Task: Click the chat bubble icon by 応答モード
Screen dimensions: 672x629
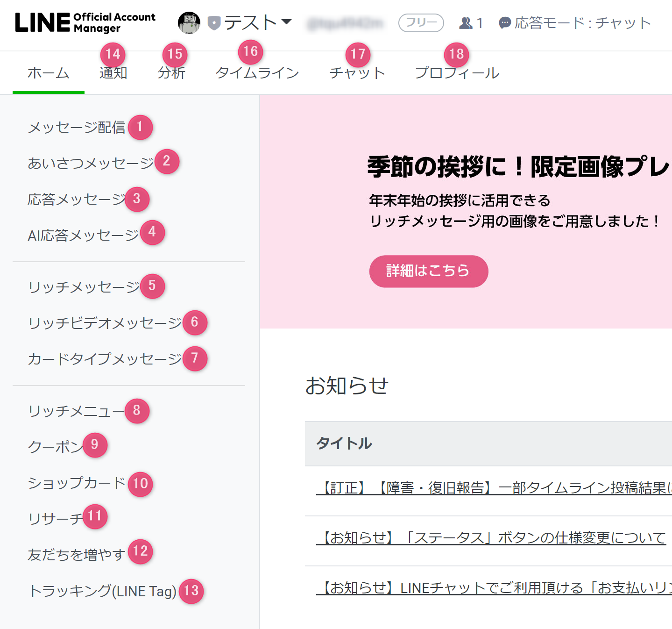Action: click(505, 23)
